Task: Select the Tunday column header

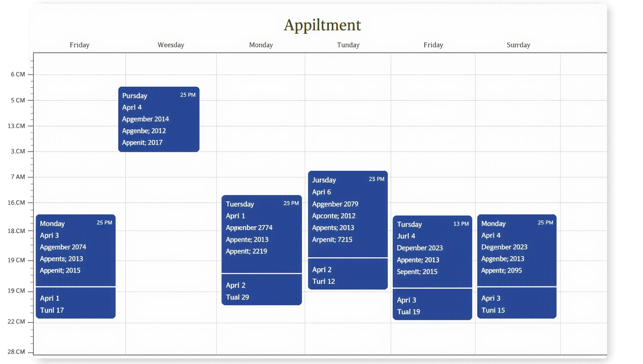Action: tap(348, 45)
